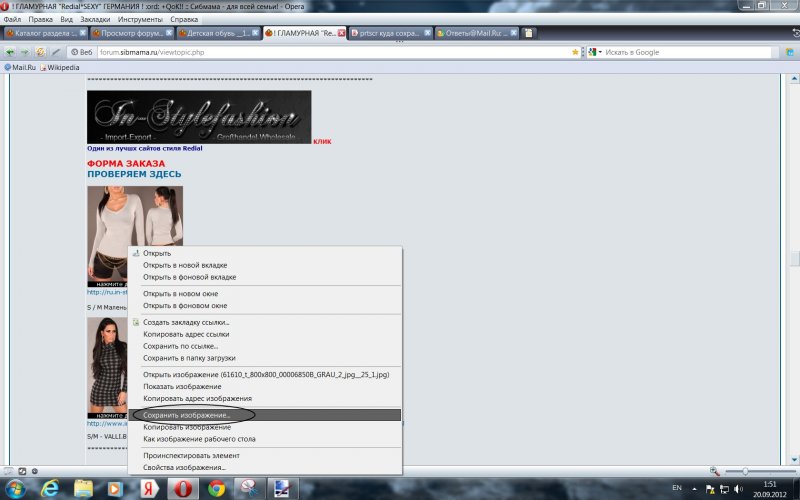The height and width of the screenshot is (500, 800).
Task: Open the 'ПРОВЕРЯЕМ ЗДЕСЬ' link
Action: click(x=134, y=174)
